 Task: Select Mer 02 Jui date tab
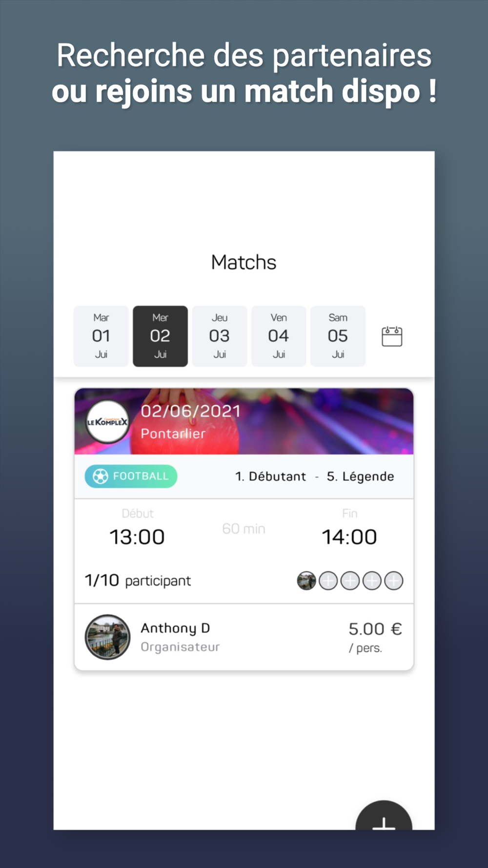pos(161,336)
